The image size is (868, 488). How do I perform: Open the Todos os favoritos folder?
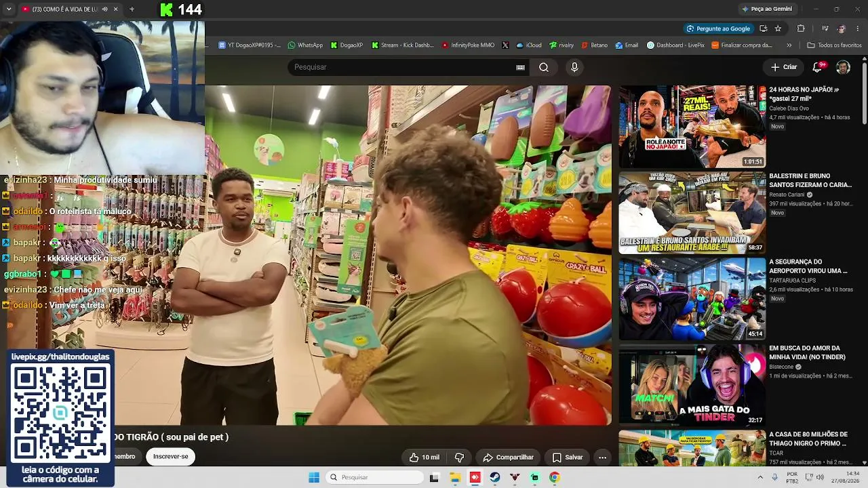point(834,45)
